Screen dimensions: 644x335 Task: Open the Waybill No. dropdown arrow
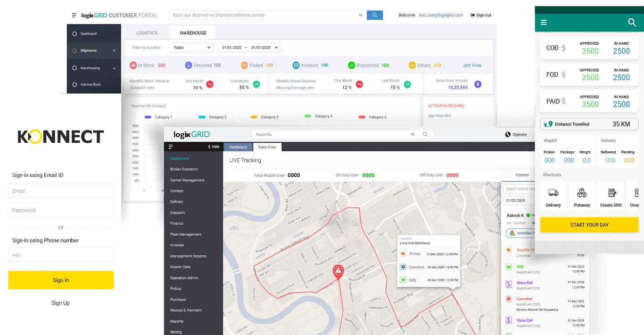(x=413, y=135)
